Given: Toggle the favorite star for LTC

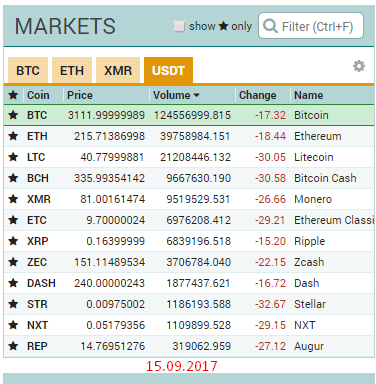Looking at the screenshot, I should pyautogui.click(x=13, y=157).
